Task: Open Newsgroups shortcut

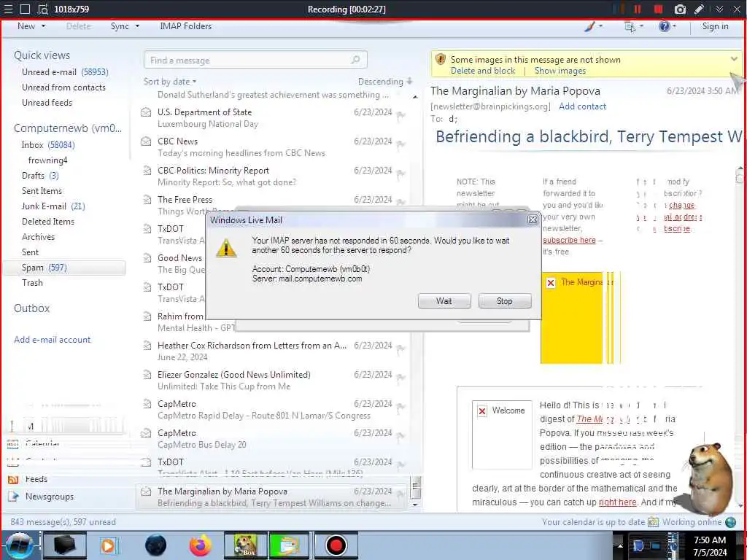Action: (x=42, y=496)
